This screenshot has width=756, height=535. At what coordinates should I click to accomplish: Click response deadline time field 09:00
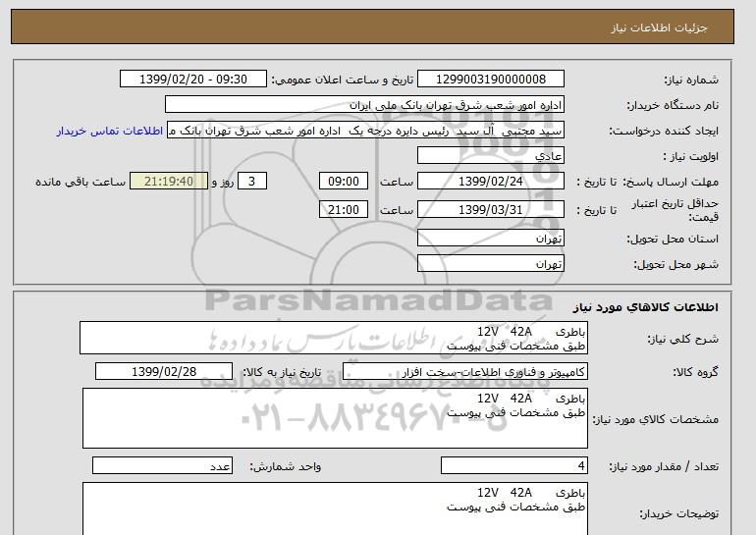tap(344, 182)
